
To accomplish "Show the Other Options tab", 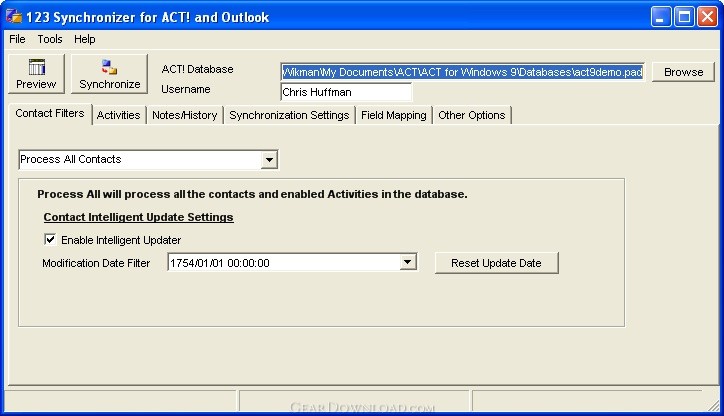I will click(472, 115).
